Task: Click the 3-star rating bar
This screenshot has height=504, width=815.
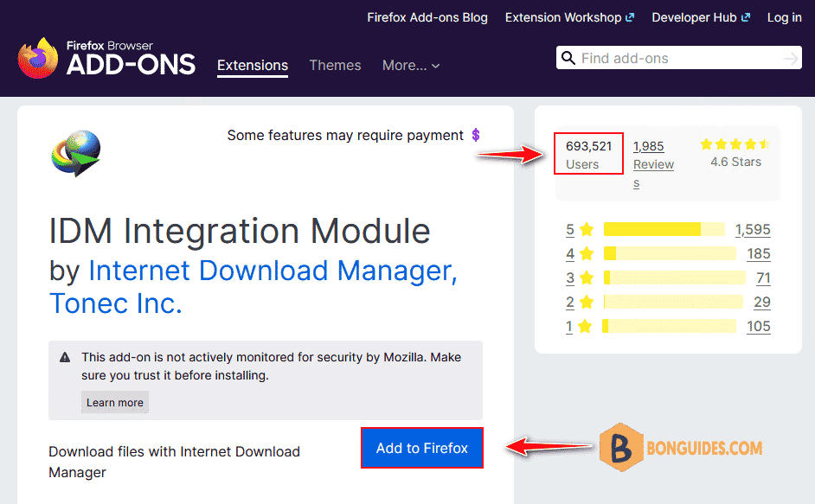Action: click(675, 278)
